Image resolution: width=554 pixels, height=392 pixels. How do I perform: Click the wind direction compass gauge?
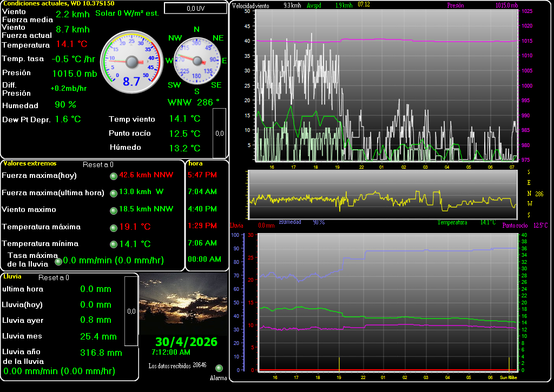click(196, 61)
